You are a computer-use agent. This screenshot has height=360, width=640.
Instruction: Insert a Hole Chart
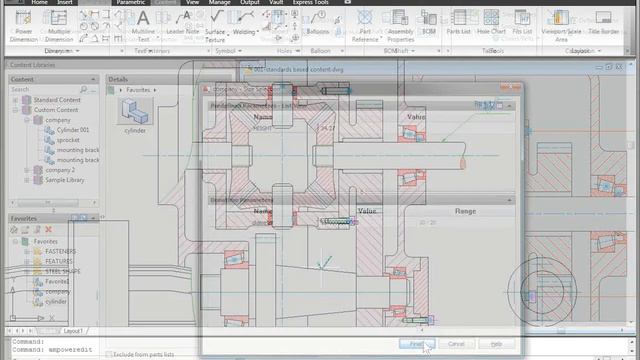[491, 22]
